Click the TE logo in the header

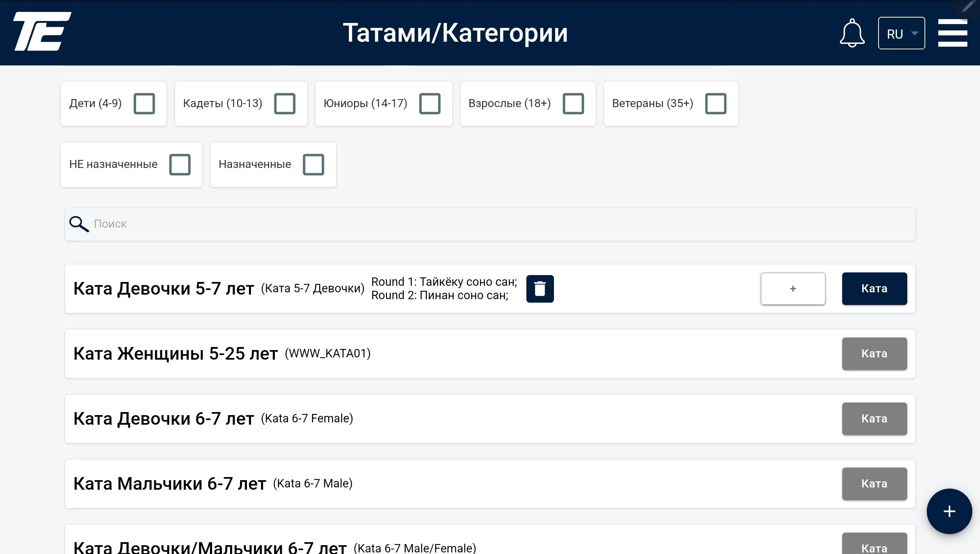[x=42, y=31]
